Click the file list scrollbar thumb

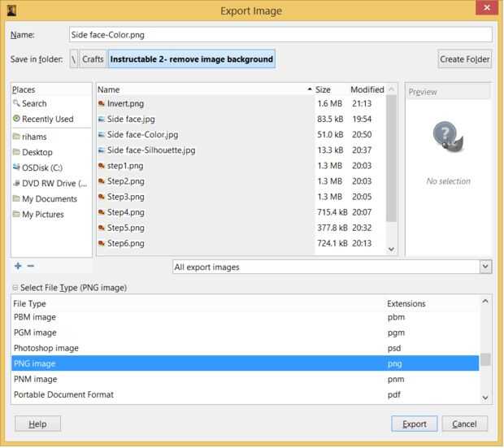point(391,159)
